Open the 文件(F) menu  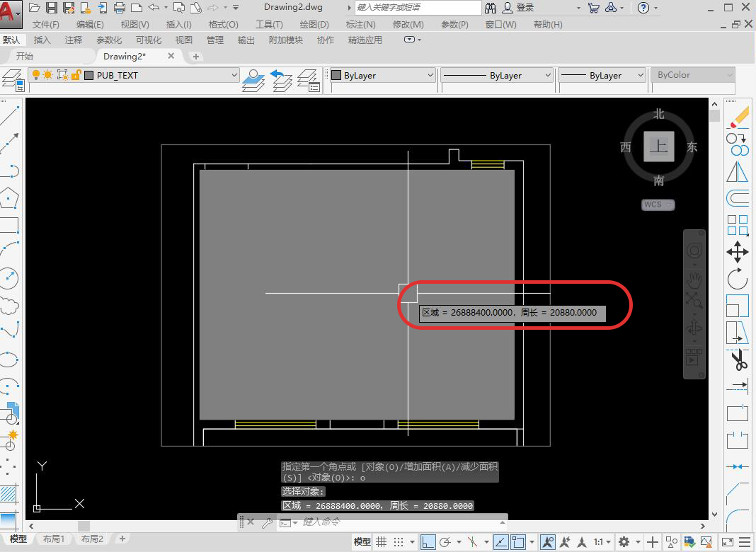point(45,25)
